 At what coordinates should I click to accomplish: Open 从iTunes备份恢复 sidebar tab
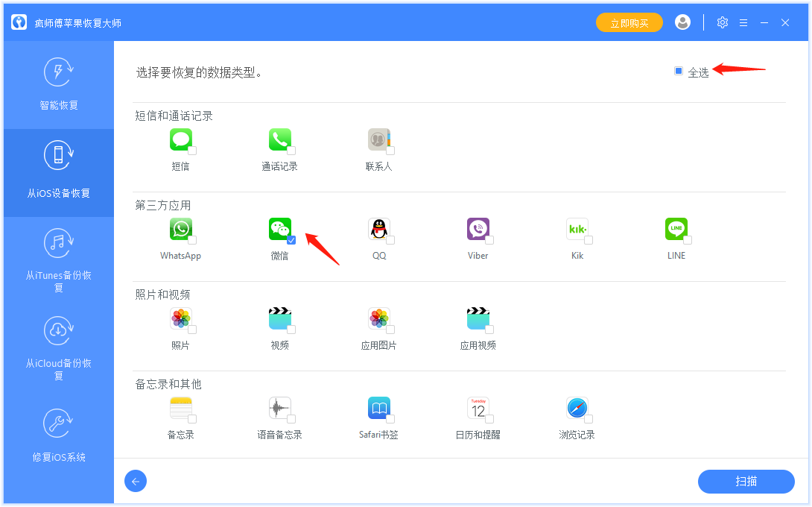(59, 261)
